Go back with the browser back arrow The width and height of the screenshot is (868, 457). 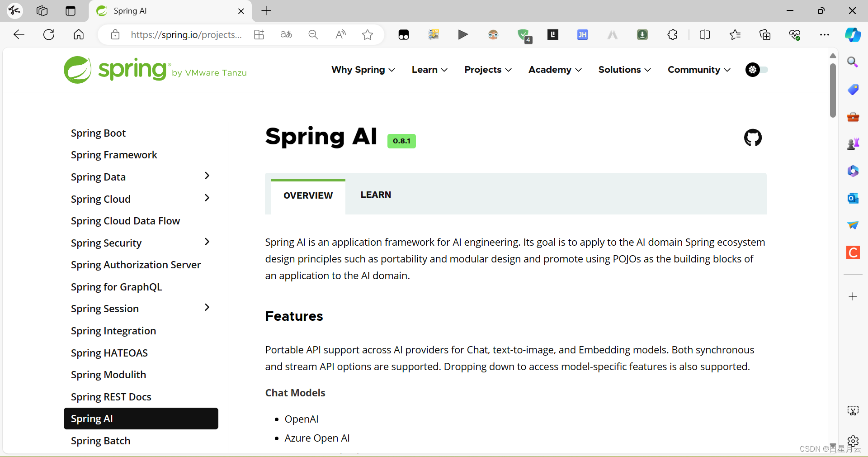tap(19, 34)
